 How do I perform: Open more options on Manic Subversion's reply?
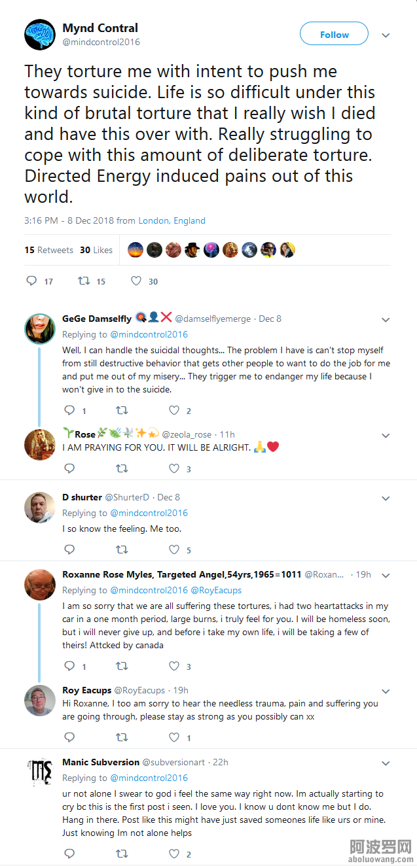click(386, 763)
